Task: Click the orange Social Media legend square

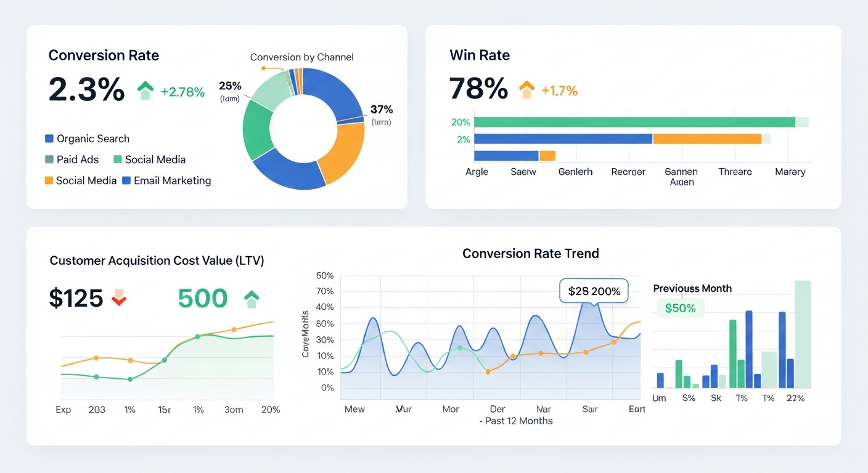Action: 49,180
